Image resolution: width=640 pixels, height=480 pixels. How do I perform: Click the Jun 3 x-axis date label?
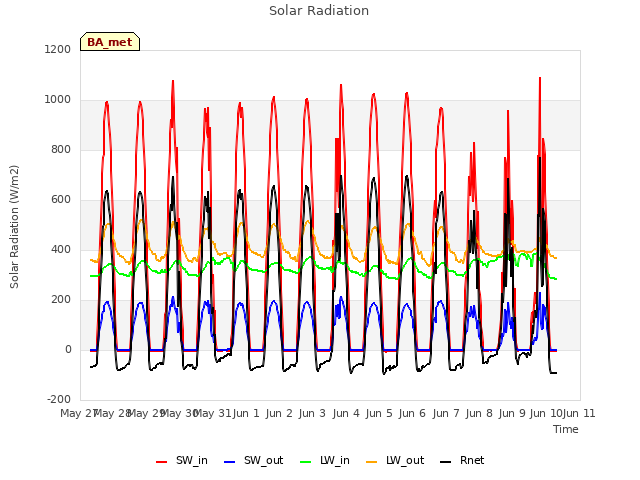coord(312,413)
